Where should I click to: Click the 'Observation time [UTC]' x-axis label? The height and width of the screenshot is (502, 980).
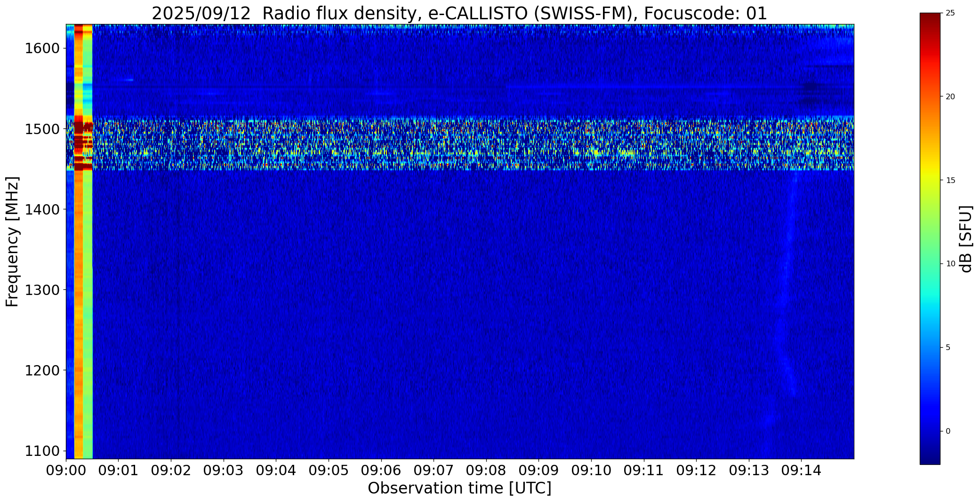click(459, 488)
